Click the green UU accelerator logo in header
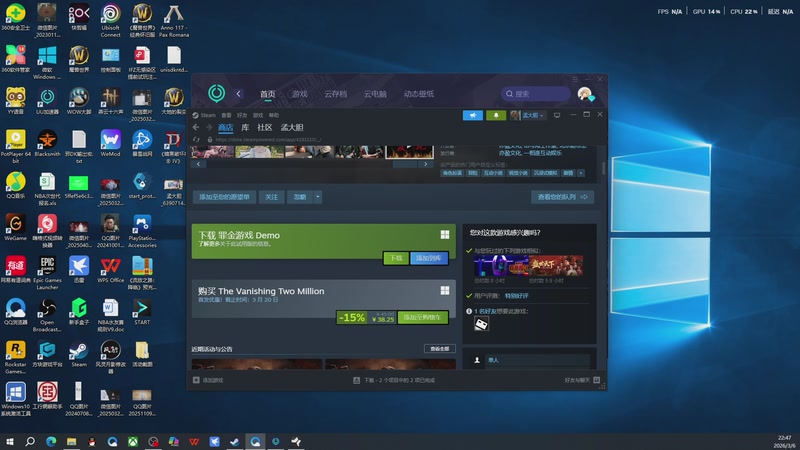The width and height of the screenshot is (800, 450). pos(216,93)
